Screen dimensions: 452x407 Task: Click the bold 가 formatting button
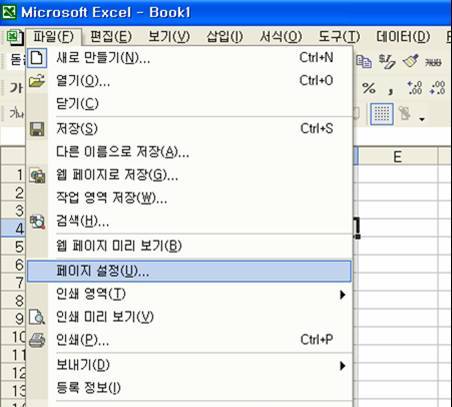coord(16,88)
